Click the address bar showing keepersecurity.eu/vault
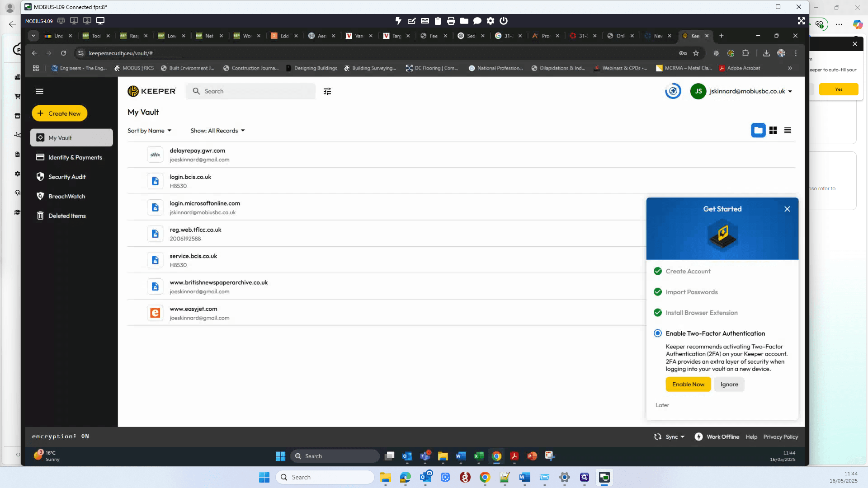This screenshot has height=488, width=868. 375,53
